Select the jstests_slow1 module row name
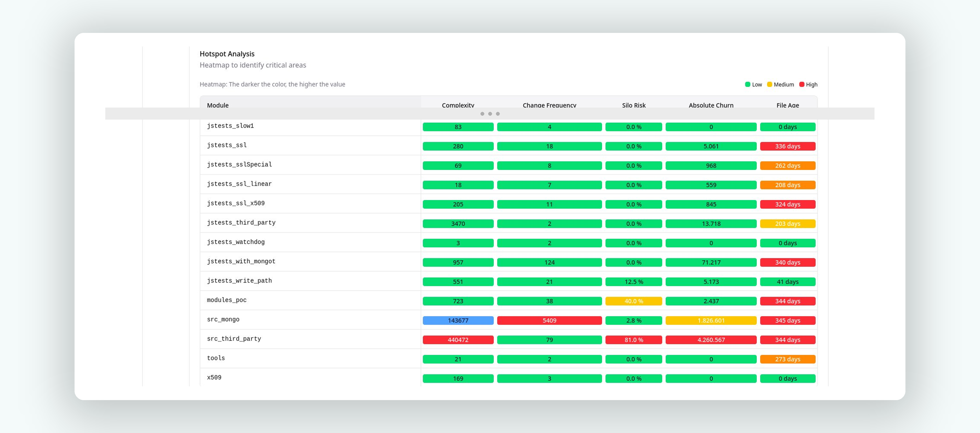980x433 pixels. 230,126
